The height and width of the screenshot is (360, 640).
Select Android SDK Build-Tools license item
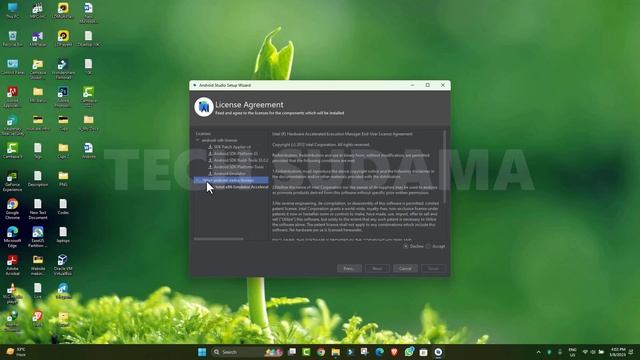tap(241, 160)
